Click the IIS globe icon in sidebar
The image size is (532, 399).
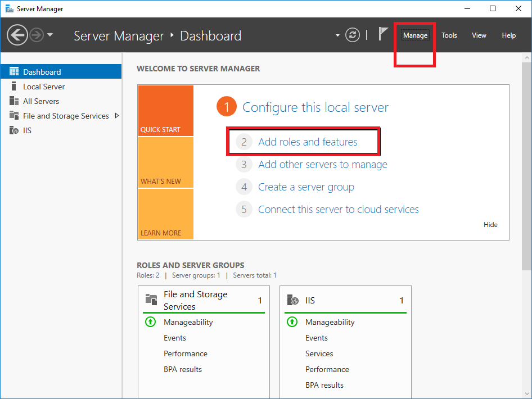[x=14, y=130]
